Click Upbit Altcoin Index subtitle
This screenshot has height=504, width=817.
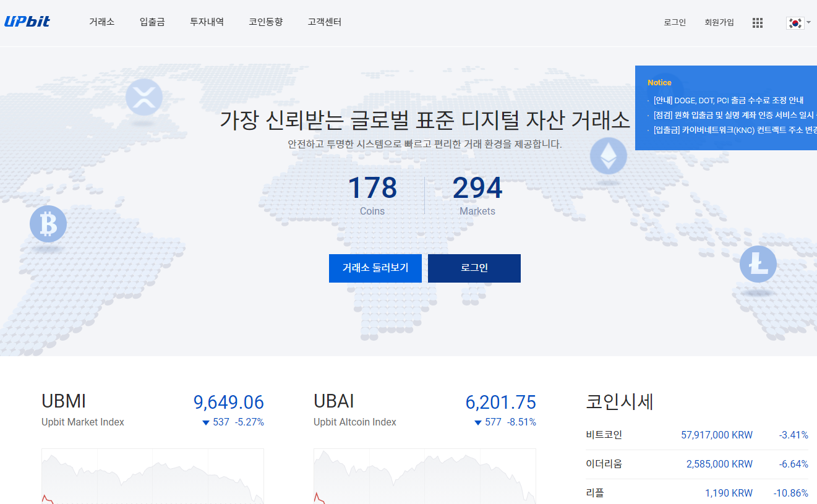(x=355, y=422)
